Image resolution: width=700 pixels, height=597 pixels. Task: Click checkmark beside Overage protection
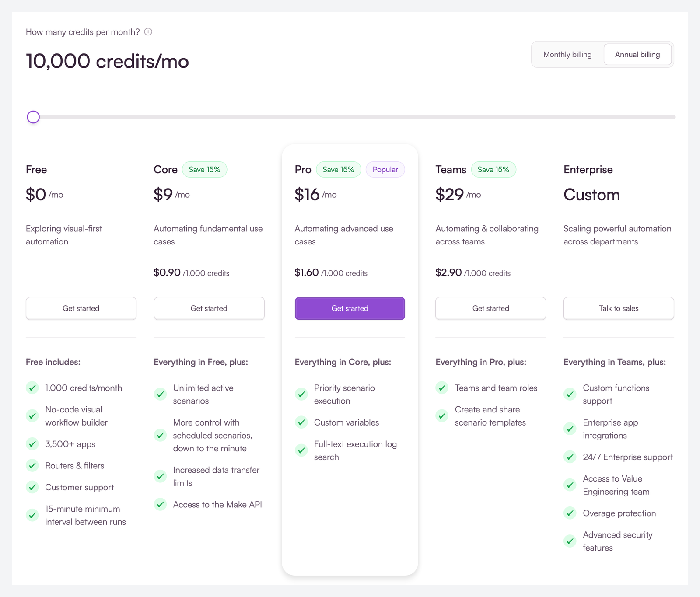point(570,513)
